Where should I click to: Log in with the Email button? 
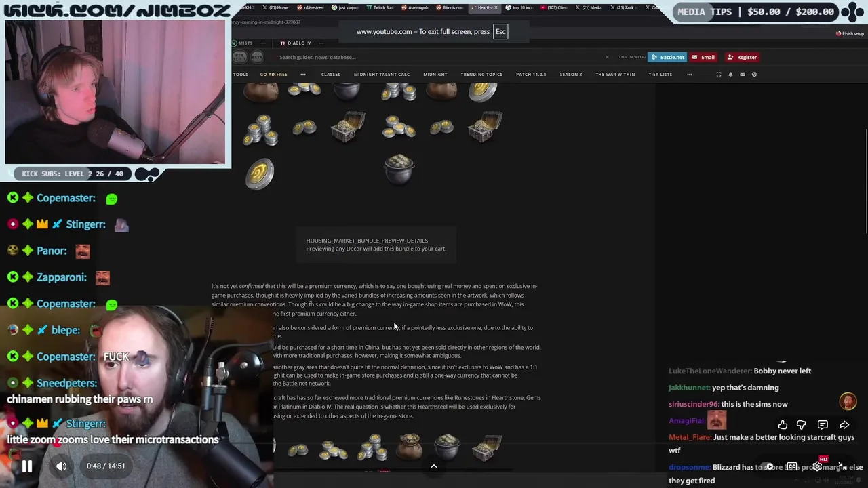(703, 57)
